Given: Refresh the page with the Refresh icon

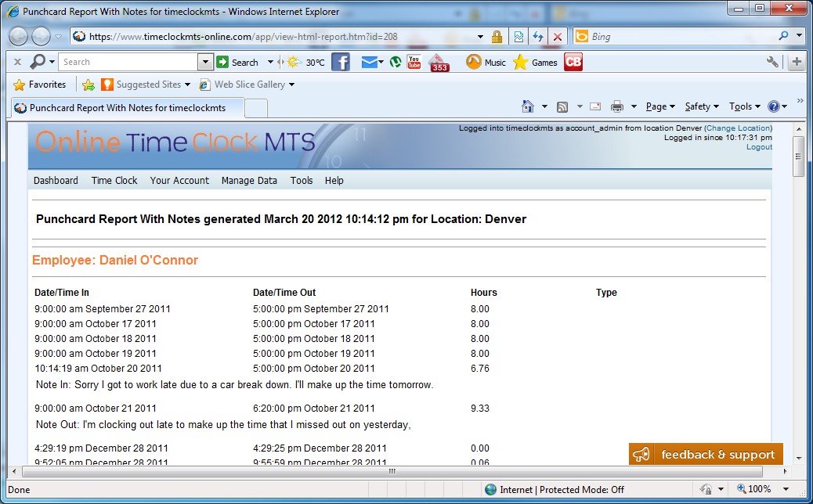Looking at the screenshot, I should pyautogui.click(x=537, y=37).
